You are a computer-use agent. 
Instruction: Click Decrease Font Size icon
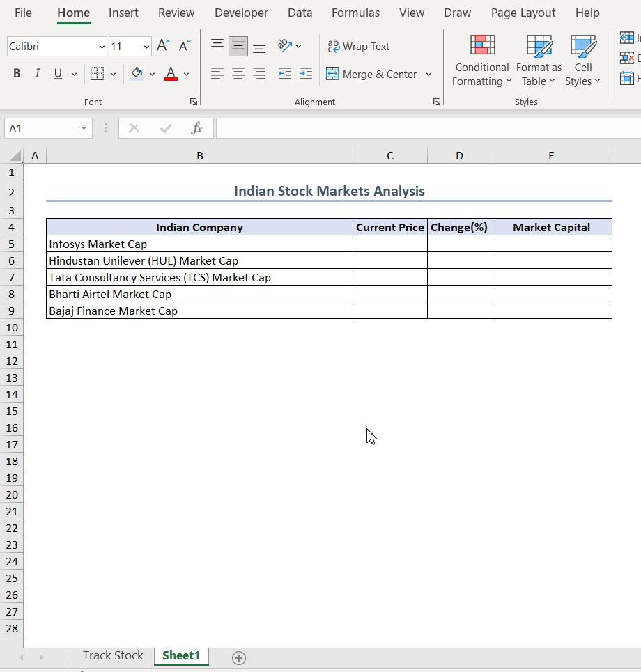click(x=185, y=45)
